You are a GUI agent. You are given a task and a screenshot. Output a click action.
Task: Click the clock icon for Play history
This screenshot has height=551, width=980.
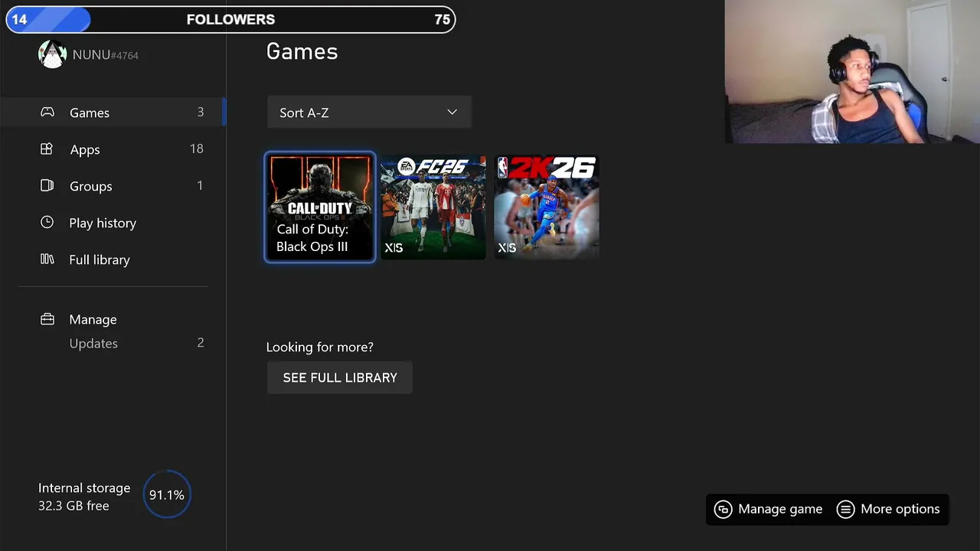[47, 223]
